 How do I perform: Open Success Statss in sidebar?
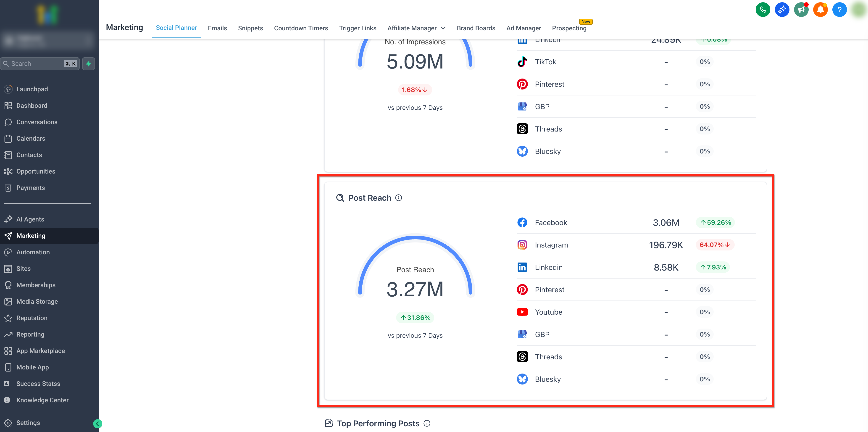click(49, 384)
